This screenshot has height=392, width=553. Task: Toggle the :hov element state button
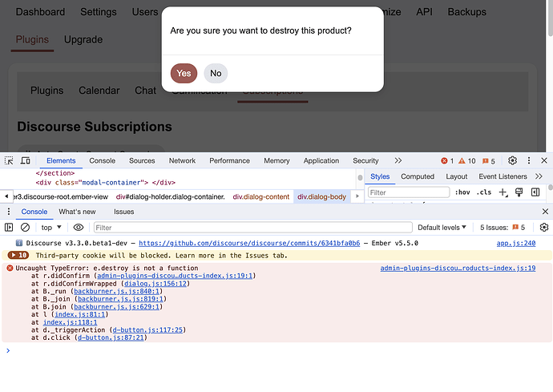click(x=462, y=192)
